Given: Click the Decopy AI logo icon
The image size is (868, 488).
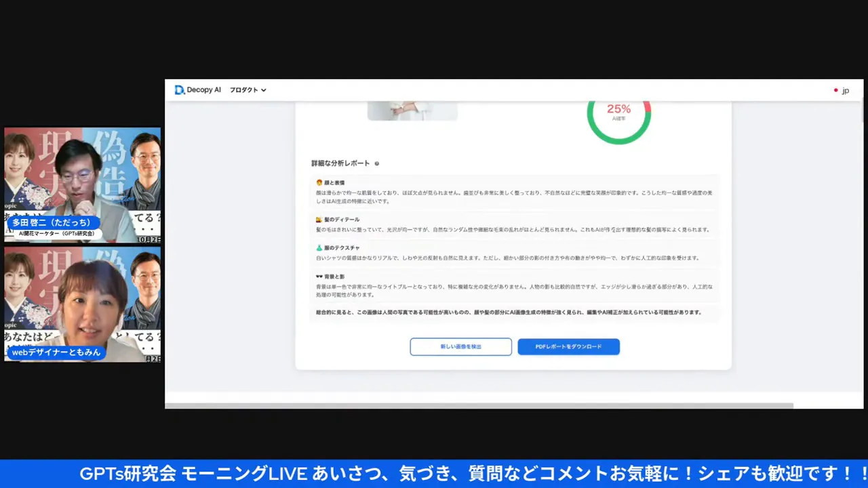Looking at the screenshot, I should coord(180,90).
